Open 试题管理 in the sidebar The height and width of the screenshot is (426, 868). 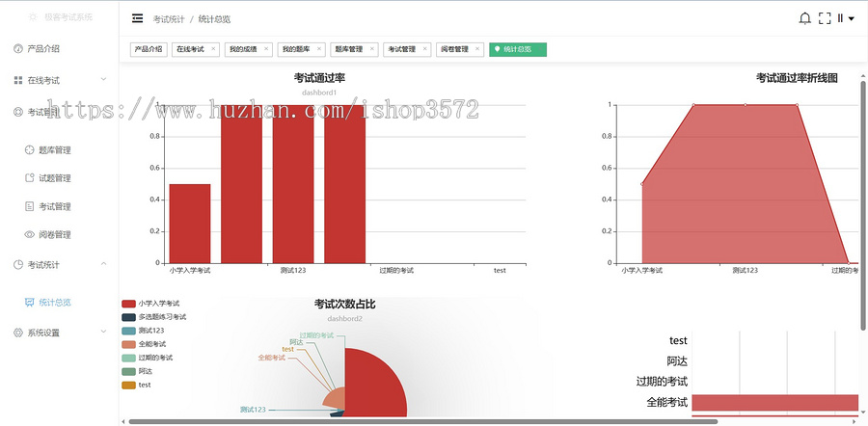coord(55,178)
